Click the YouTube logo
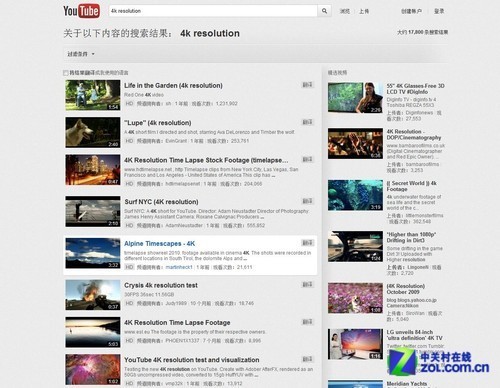 [x=81, y=11]
